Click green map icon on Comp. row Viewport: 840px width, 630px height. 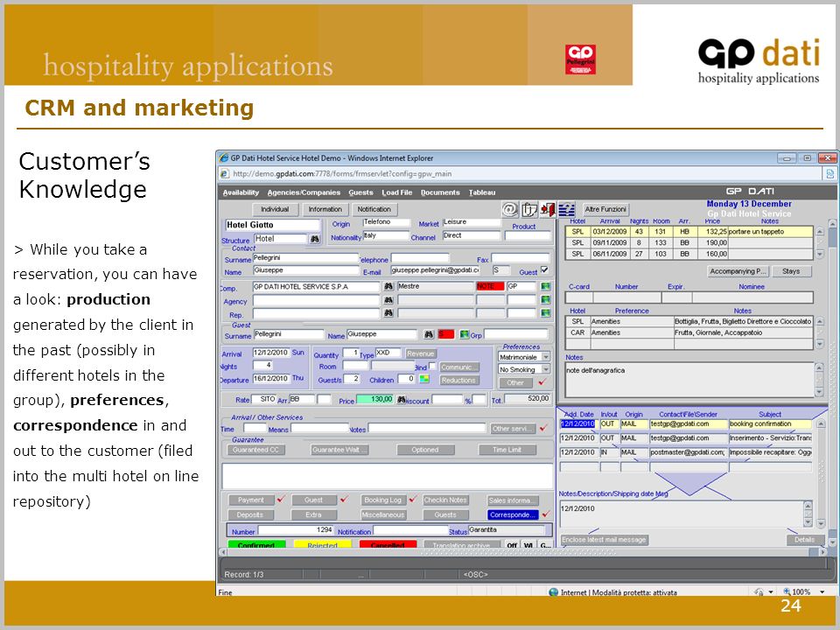545,287
